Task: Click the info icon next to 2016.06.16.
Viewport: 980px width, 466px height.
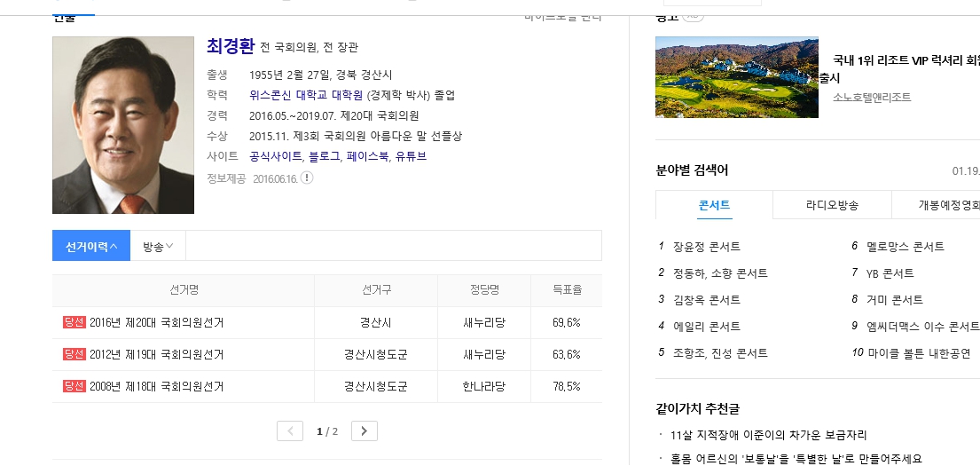Action: (x=307, y=178)
